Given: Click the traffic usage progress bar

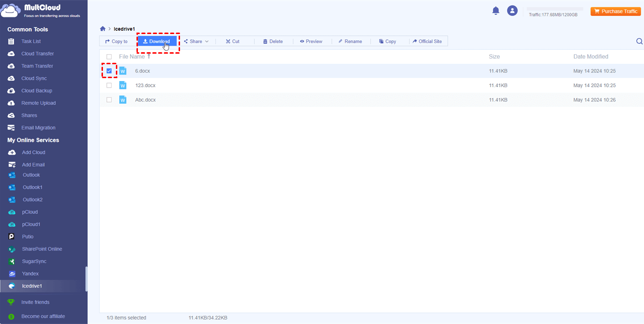Looking at the screenshot, I should (x=554, y=9).
